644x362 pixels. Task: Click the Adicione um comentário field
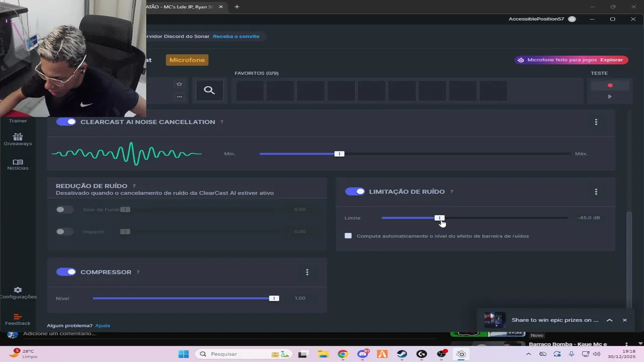59,333
